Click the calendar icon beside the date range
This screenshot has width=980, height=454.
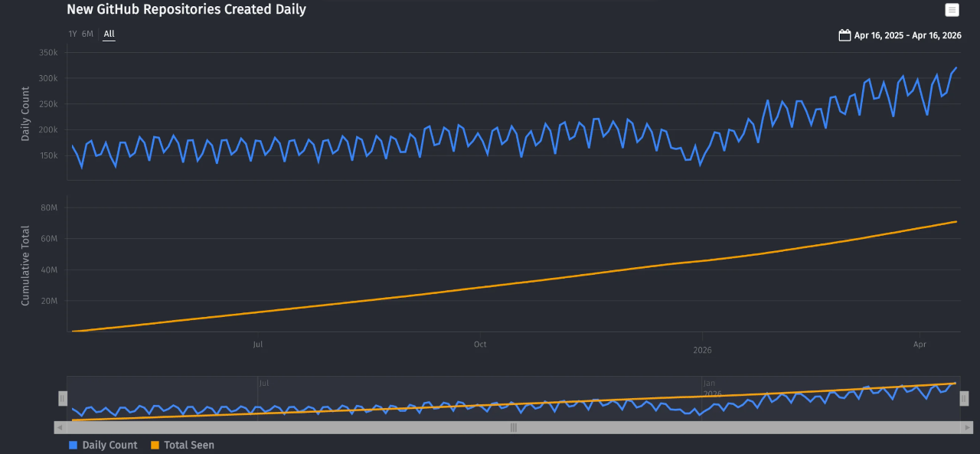pos(844,34)
